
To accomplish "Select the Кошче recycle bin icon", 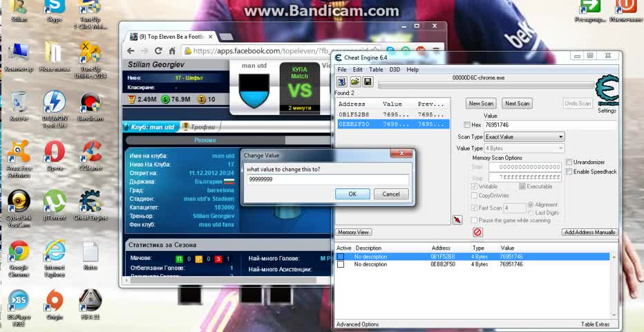I will pos(19,107).
